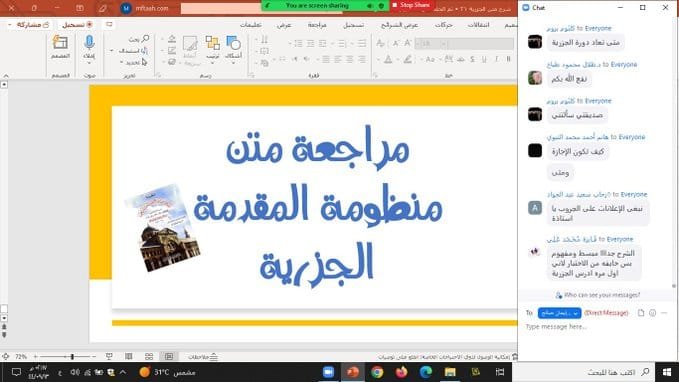Toggle the notes pane in status bar
Viewport: 679px width, 382px height.
(x=203, y=357)
